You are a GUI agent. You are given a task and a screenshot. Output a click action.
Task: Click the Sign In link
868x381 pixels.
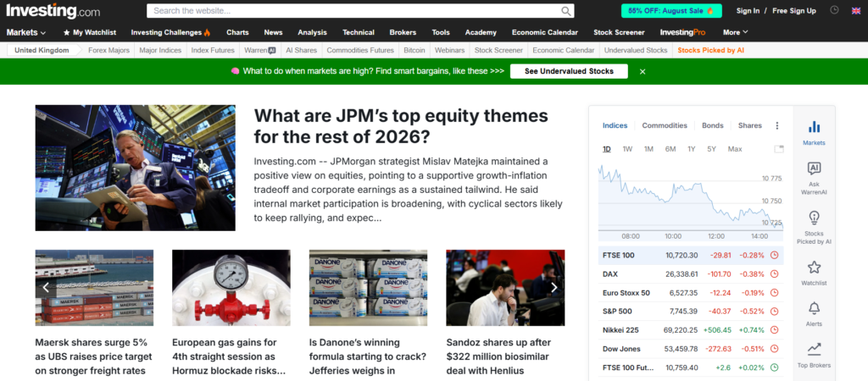click(748, 10)
